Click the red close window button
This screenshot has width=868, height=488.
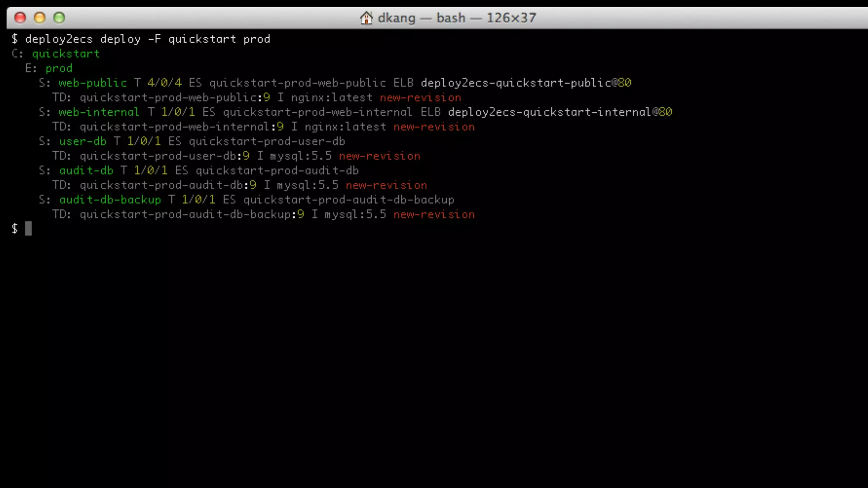tap(20, 18)
